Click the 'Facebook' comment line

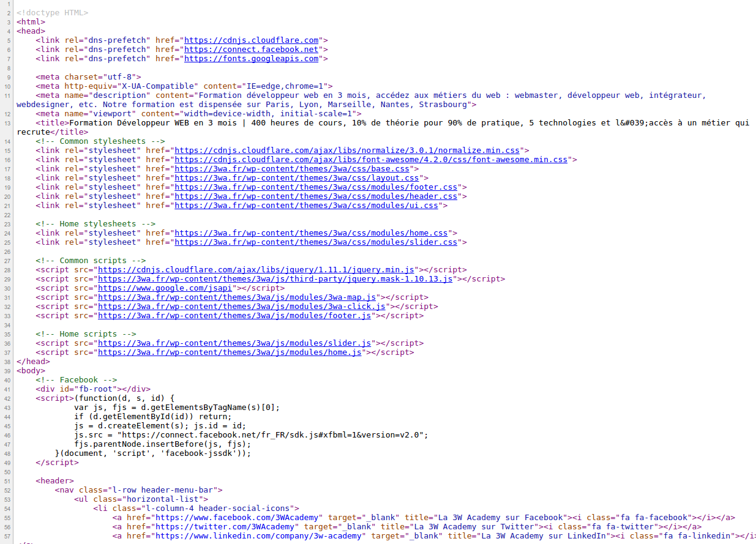tap(76, 379)
